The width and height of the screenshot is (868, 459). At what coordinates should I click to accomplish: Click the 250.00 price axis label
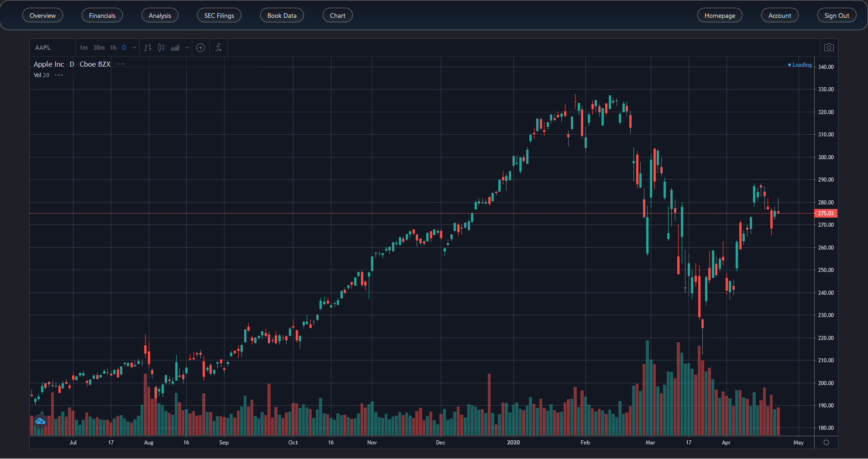[826, 270]
